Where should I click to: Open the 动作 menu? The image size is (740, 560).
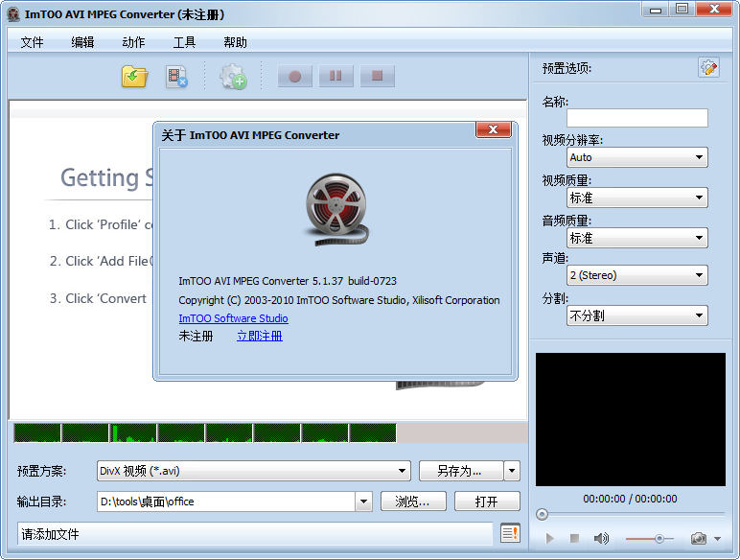click(x=133, y=42)
